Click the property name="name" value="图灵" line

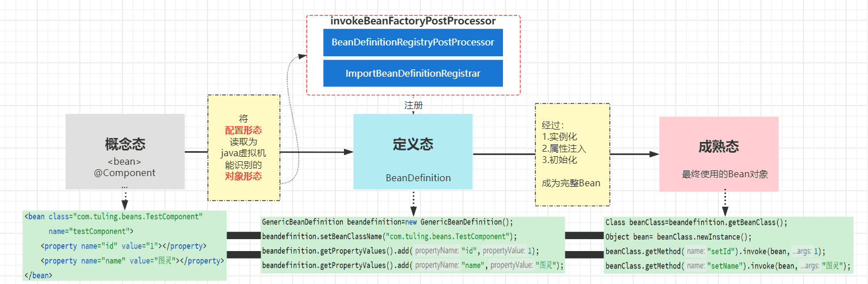point(132,261)
